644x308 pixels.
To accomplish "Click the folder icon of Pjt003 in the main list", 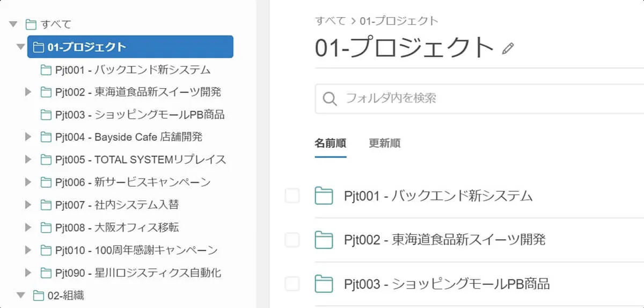I will click(324, 283).
